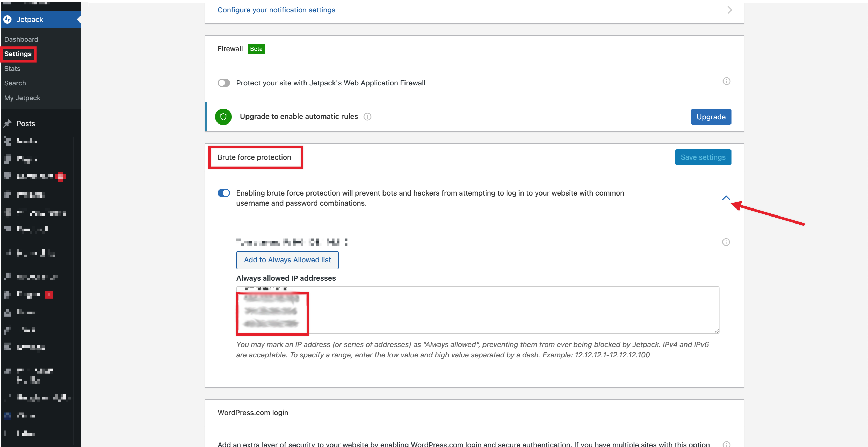Click the 'WordPress.com login' section heading
The height and width of the screenshot is (447, 868).
[x=253, y=413]
